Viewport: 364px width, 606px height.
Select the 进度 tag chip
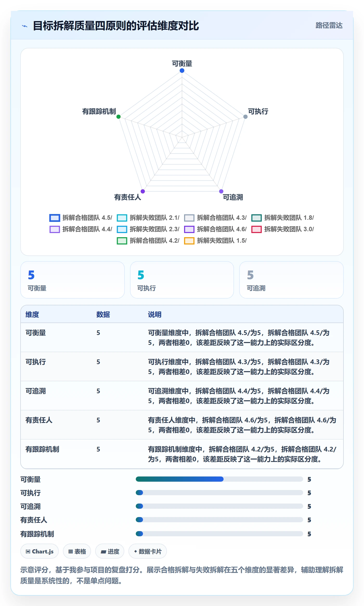tap(110, 551)
